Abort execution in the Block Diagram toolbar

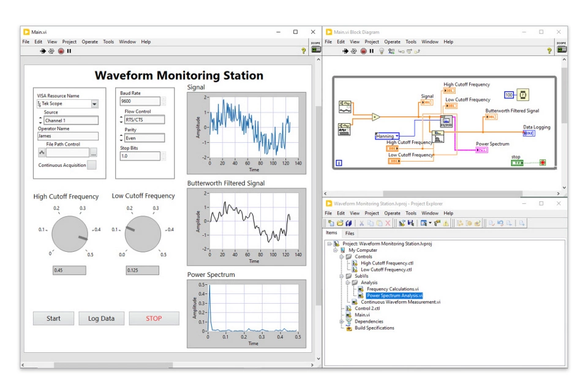click(363, 51)
